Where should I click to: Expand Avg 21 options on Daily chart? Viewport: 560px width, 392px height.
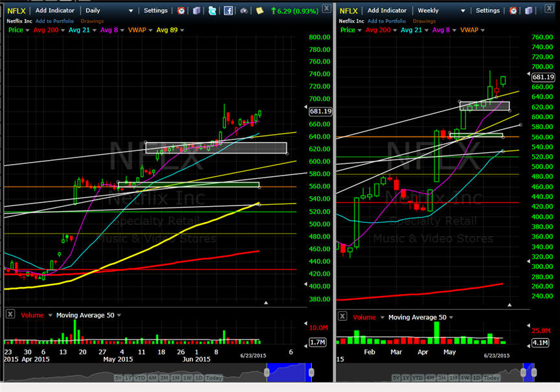click(x=95, y=30)
